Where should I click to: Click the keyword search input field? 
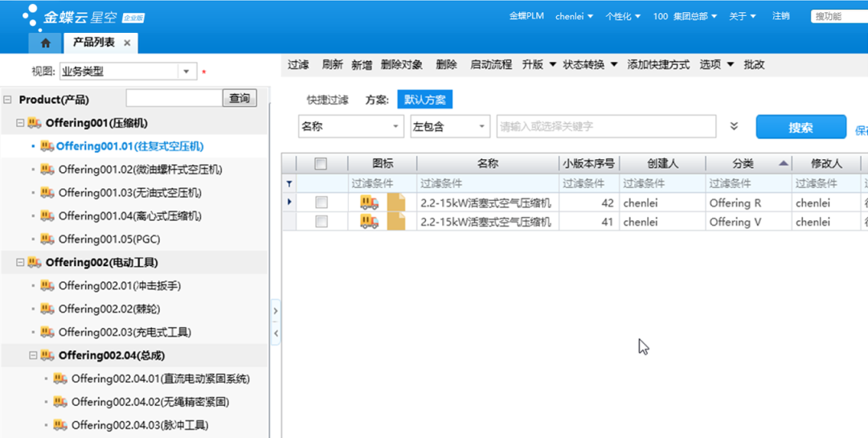coord(606,127)
